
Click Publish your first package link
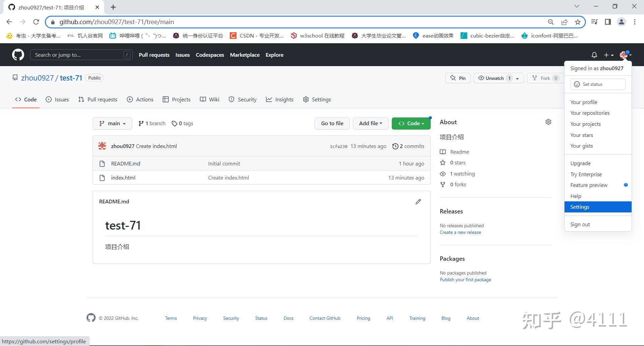[465, 280]
